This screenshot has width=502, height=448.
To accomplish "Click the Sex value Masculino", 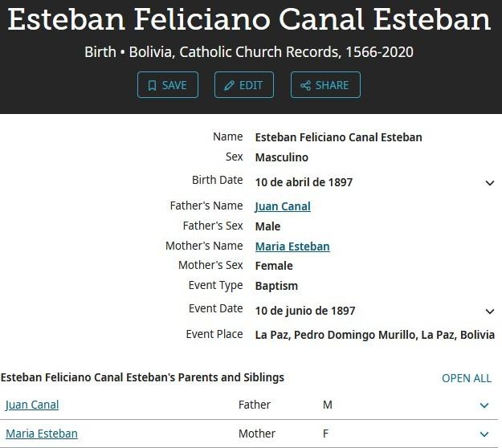I will pyautogui.click(x=281, y=157).
